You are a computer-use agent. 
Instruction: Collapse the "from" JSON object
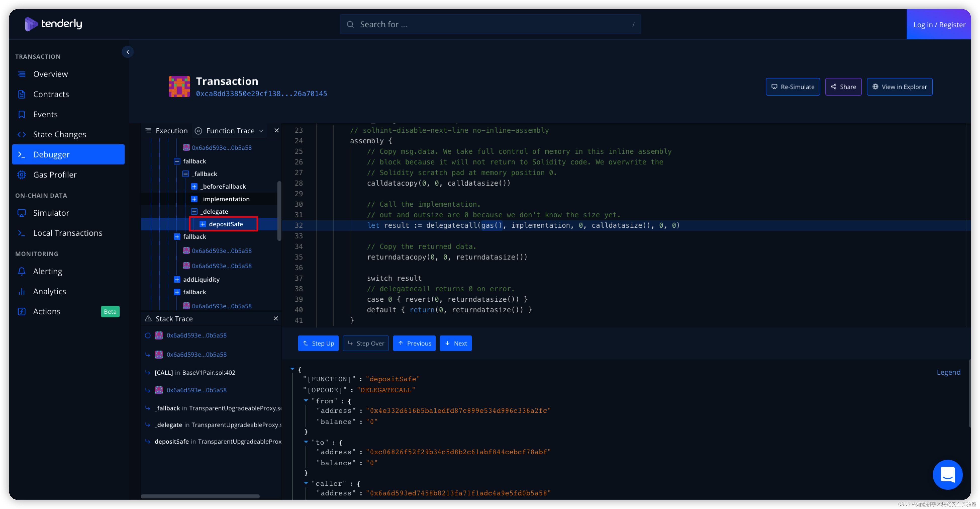click(306, 401)
